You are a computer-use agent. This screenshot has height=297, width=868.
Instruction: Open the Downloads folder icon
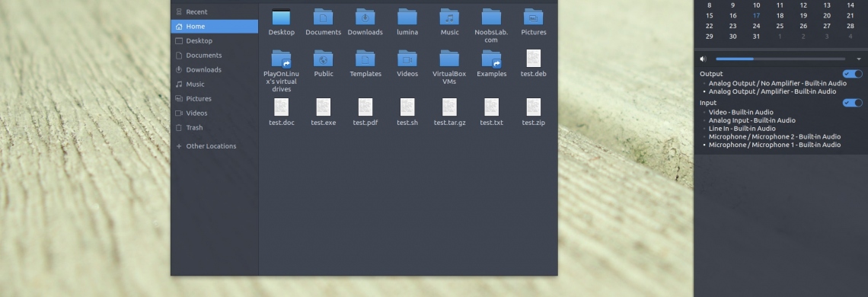[365, 18]
